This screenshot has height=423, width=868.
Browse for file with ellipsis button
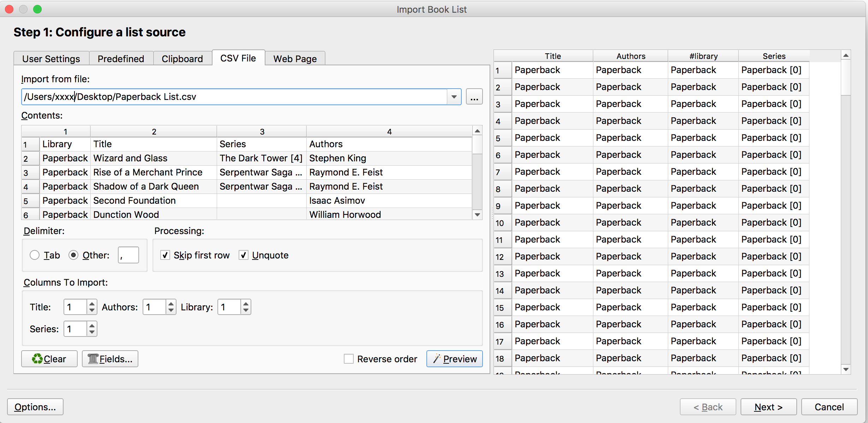(x=474, y=97)
